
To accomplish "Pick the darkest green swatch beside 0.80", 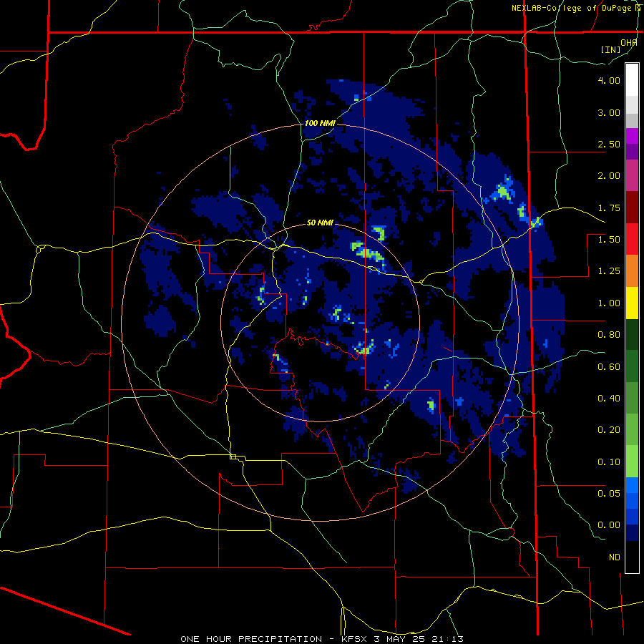I will [x=632, y=334].
